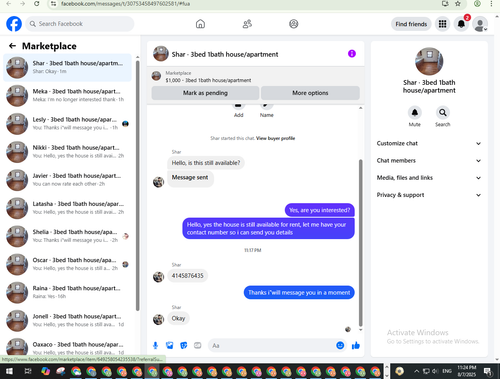The image size is (500, 379).
Task: Click the Mark as pending button
Action: [x=205, y=93]
